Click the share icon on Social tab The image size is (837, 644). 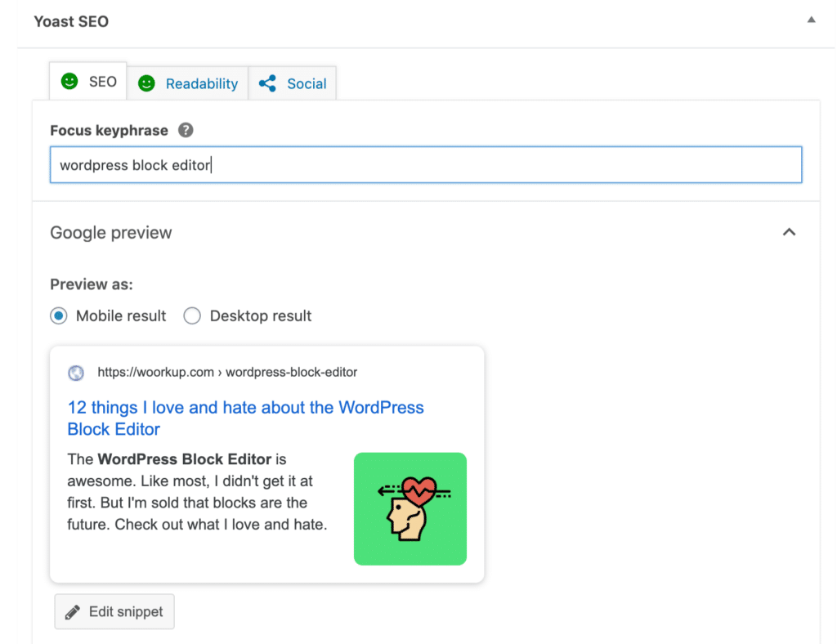coord(267,83)
